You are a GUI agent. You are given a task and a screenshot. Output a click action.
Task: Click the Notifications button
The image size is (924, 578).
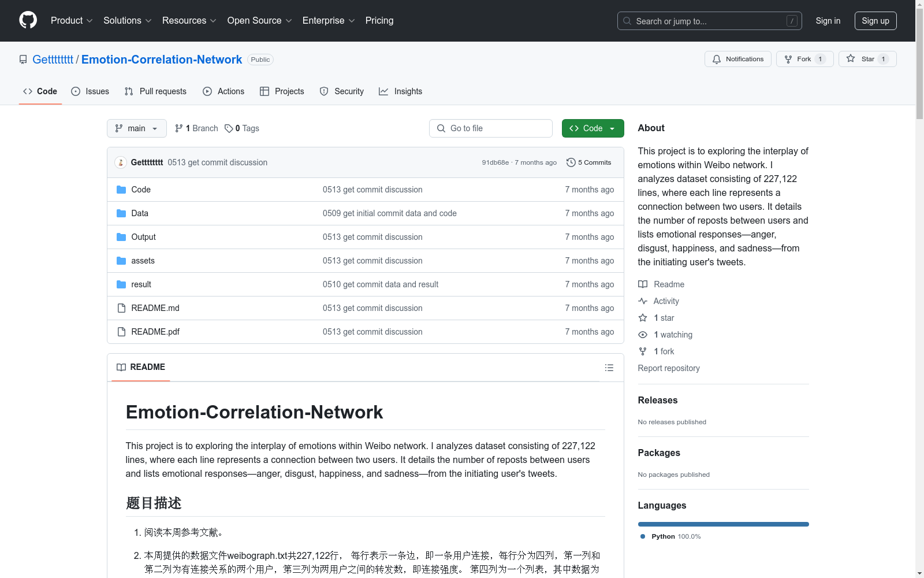pos(738,59)
